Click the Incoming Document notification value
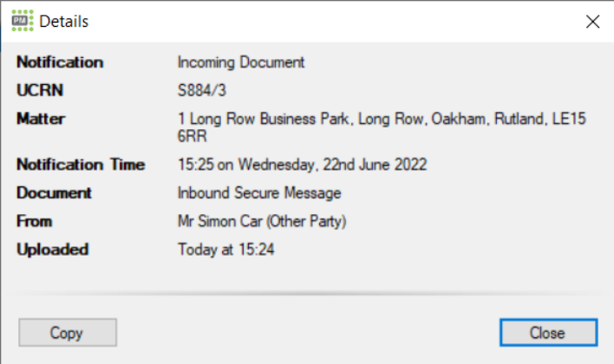 pyautogui.click(x=241, y=62)
